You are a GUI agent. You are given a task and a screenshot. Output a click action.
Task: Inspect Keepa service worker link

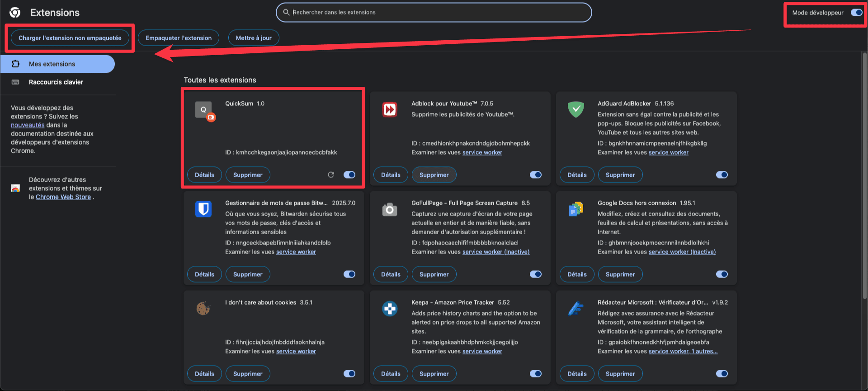(x=482, y=351)
